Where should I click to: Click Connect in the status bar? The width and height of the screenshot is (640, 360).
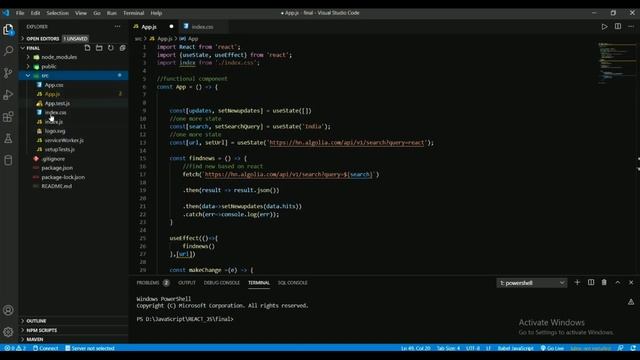click(45, 348)
